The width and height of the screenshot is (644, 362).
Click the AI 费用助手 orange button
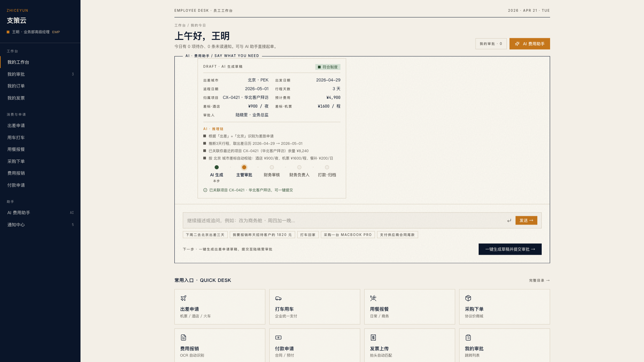point(529,44)
